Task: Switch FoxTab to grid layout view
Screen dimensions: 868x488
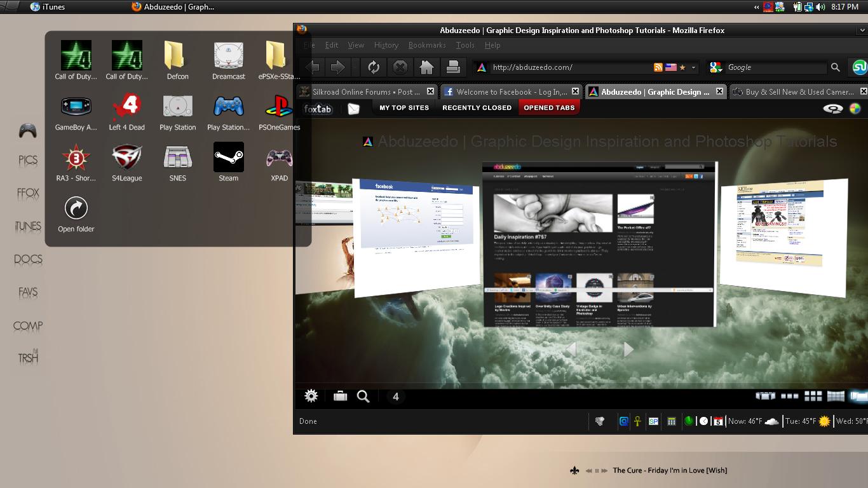Action: click(813, 396)
